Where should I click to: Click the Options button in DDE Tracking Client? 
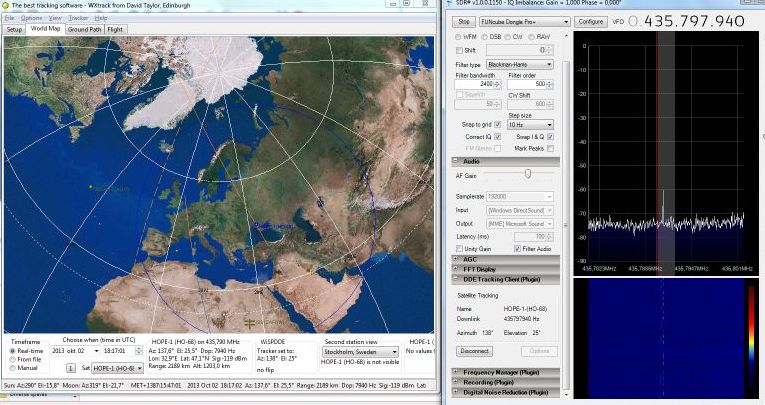click(539, 351)
